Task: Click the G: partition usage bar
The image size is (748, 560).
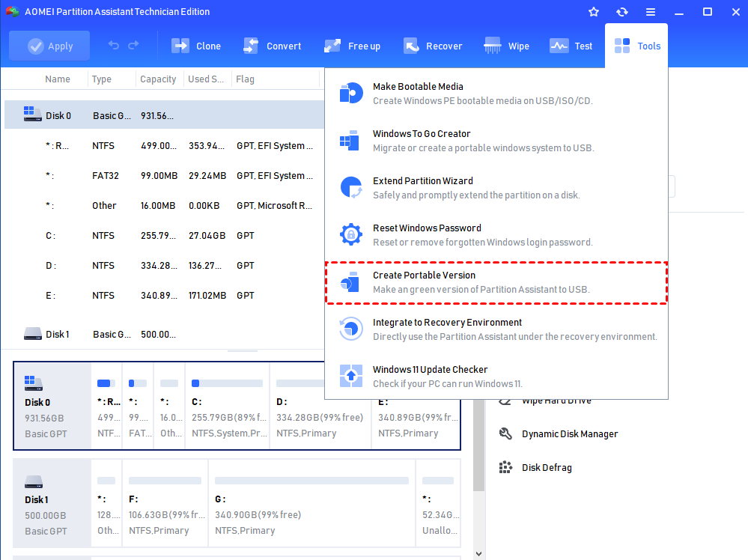Action: 311,481
